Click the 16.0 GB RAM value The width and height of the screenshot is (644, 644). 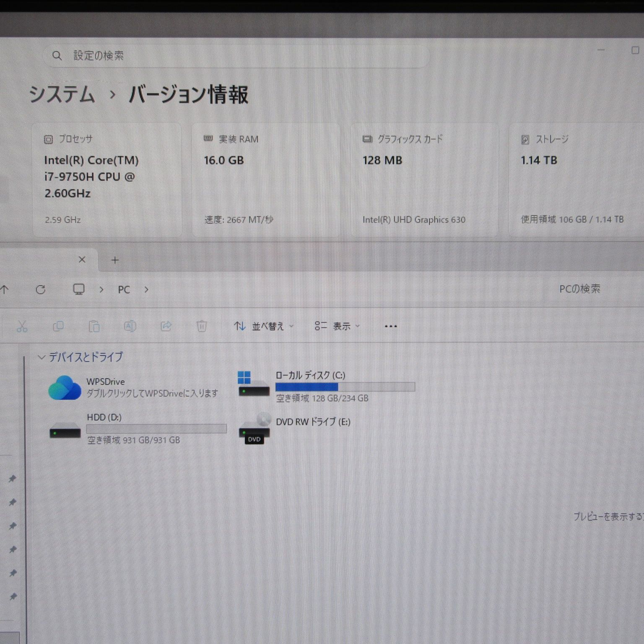pos(224,160)
